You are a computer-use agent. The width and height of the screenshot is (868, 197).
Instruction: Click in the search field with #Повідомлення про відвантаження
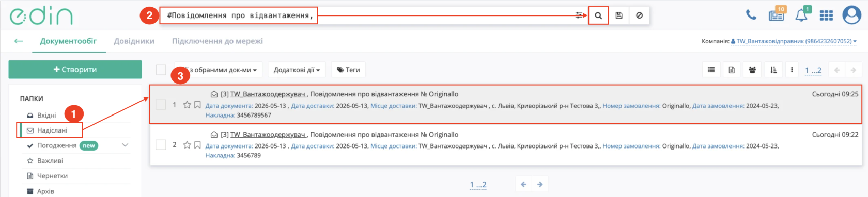(367, 15)
